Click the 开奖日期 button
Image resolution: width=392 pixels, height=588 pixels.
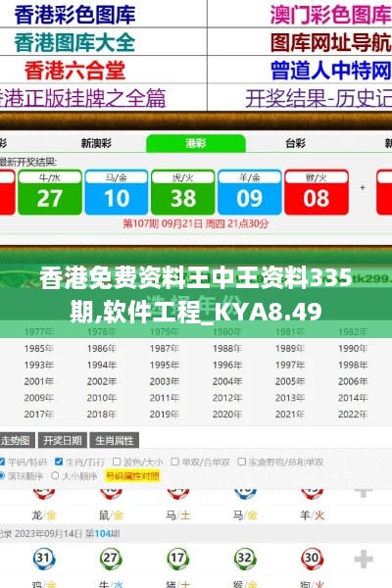pos(63,440)
